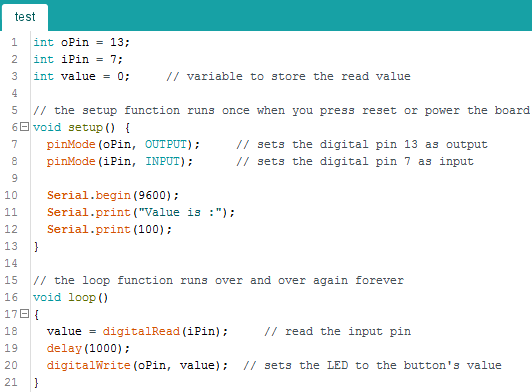The image size is (532, 392).
Task: Click Serial.print(100) statement
Action: click(x=109, y=229)
